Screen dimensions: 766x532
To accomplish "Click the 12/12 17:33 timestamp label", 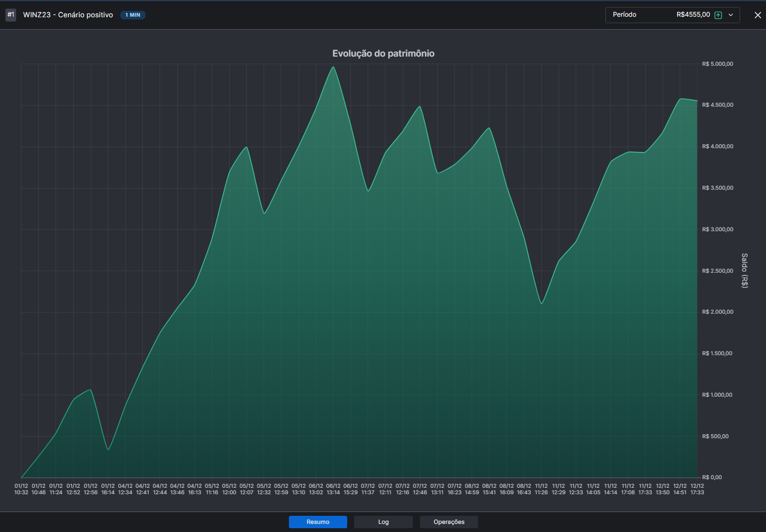I will tap(696, 489).
